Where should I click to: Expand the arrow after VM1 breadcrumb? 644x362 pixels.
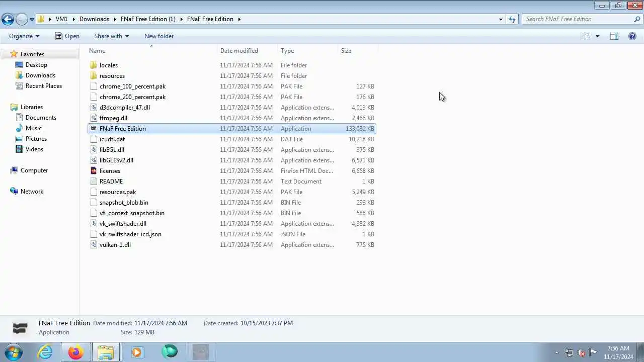pyautogui.click(x=73, y=19)
